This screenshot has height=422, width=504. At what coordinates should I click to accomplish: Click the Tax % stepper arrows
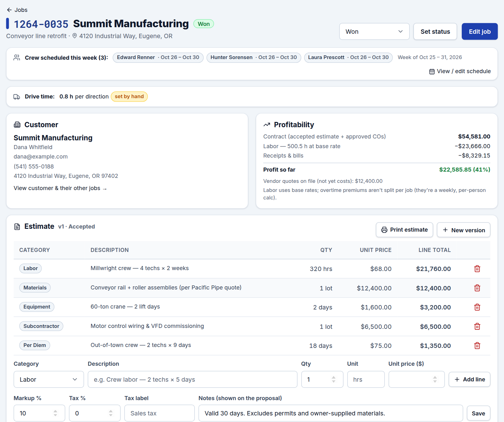coord(111,413)
